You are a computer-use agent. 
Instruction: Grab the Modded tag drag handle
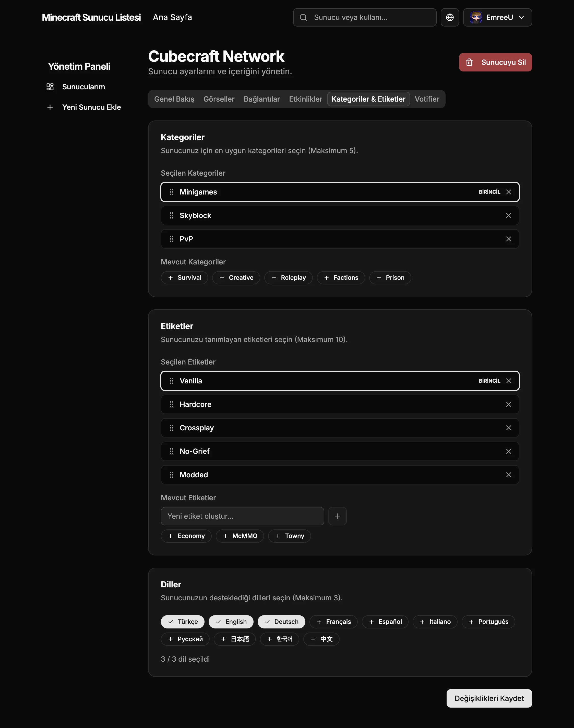[172, 475]
